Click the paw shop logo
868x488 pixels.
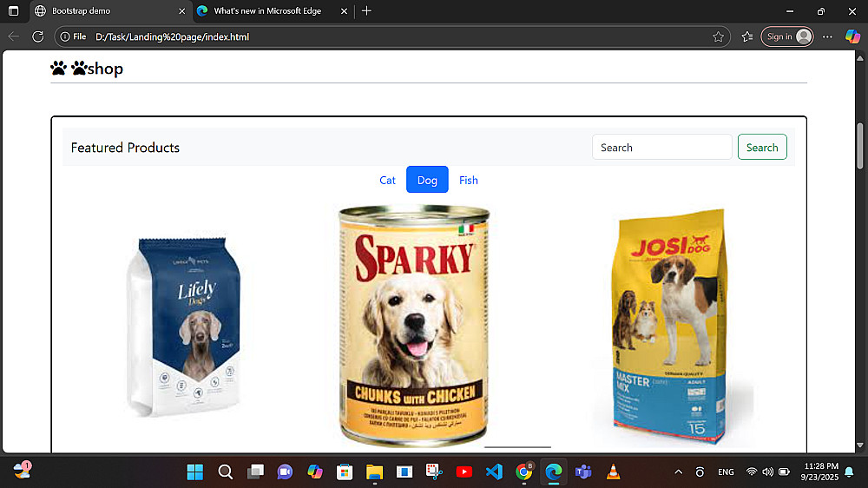pos(86,69)
